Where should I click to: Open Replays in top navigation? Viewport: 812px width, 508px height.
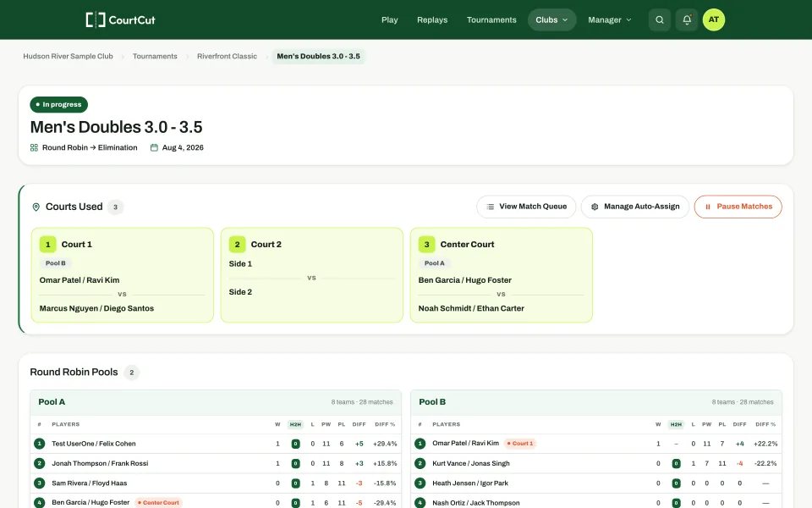pyautogui.click(x=432, y=19)
